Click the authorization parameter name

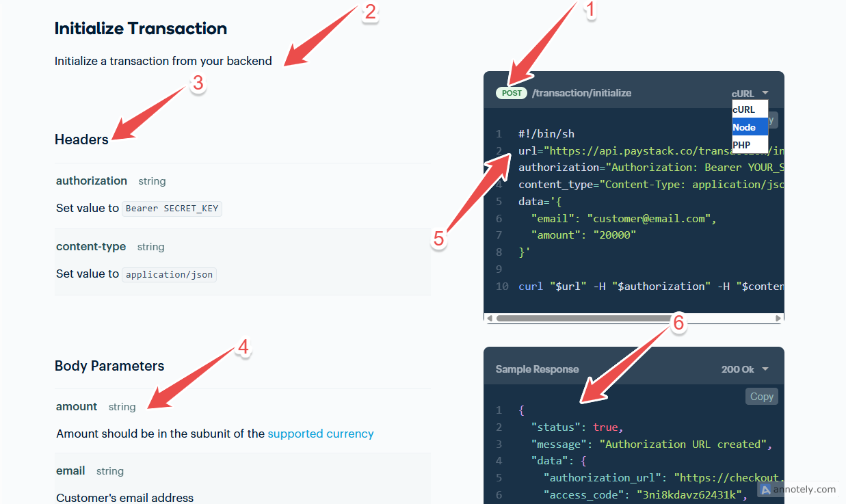[x=92, y=181]
